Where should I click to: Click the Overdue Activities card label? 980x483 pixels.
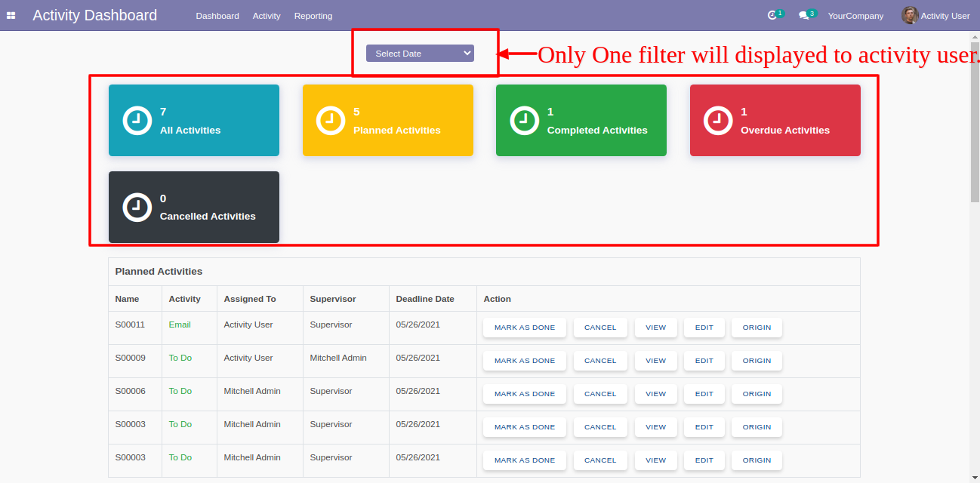tap(785, 130)
